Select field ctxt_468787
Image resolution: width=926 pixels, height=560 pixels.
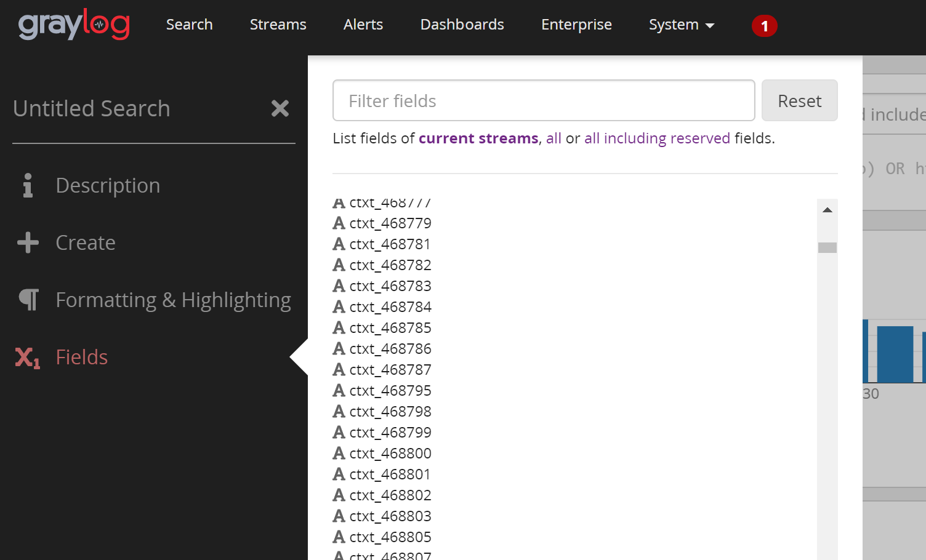[390, 370]
